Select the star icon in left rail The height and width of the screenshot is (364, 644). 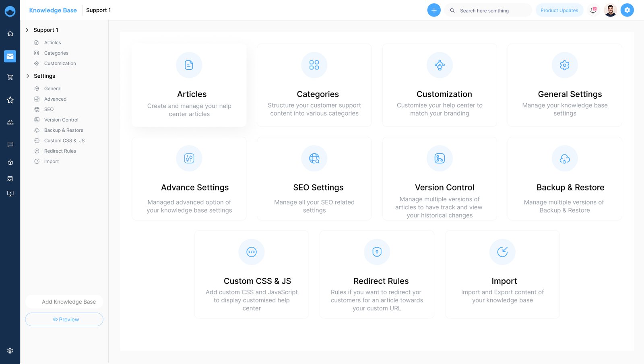click(10, 100)
